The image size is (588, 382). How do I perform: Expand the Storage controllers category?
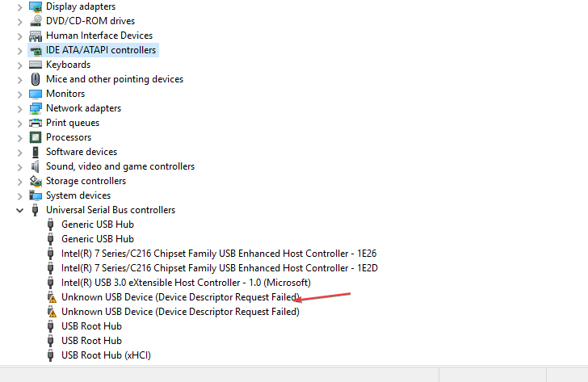[x=19, y=181]
